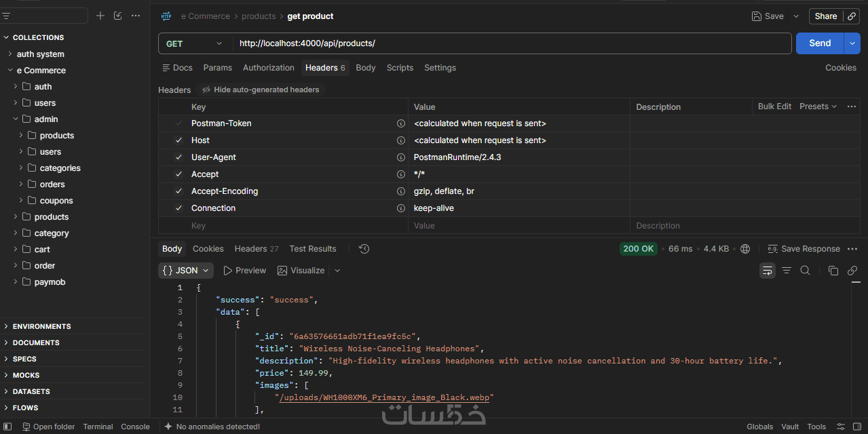Click the request URL input field

click(512, 43)
